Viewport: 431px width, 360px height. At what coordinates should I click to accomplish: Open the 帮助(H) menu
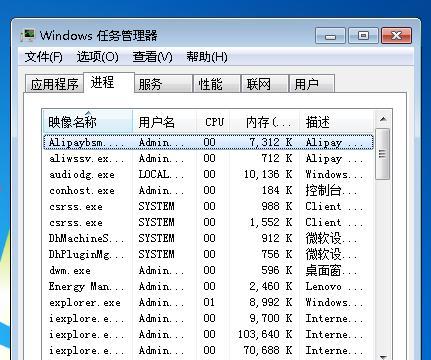click(207, 57)
